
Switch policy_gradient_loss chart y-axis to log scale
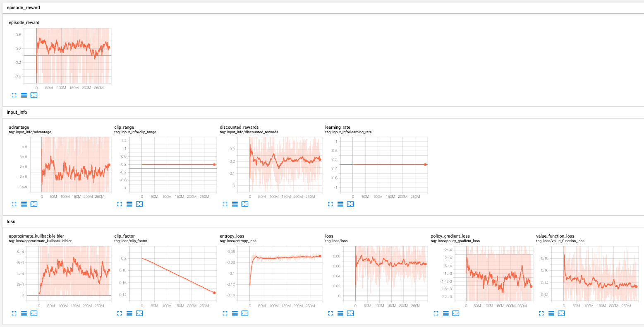[446, 313]
